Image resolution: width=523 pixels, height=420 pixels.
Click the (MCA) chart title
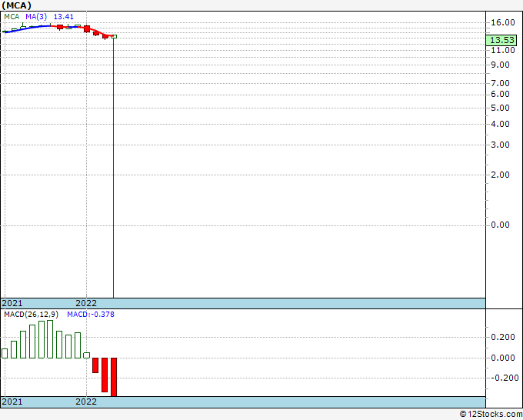pyautogui.click(x=16, y=5)
